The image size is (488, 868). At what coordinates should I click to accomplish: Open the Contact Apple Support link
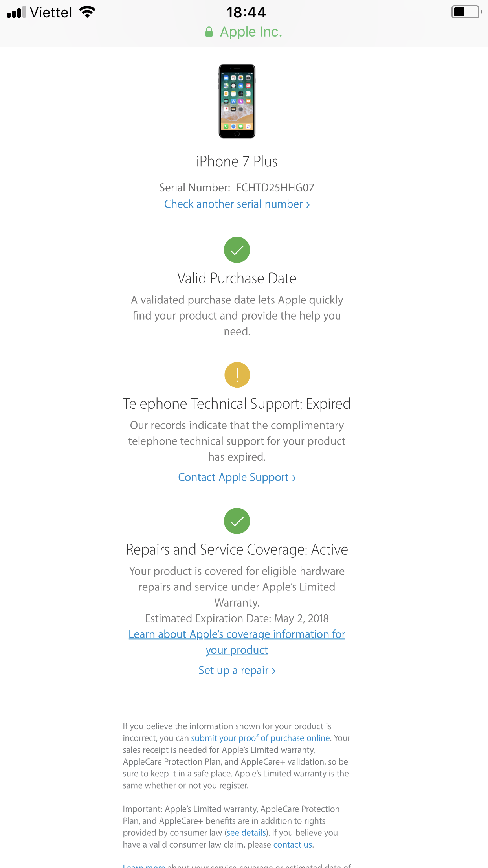[237, 477]
